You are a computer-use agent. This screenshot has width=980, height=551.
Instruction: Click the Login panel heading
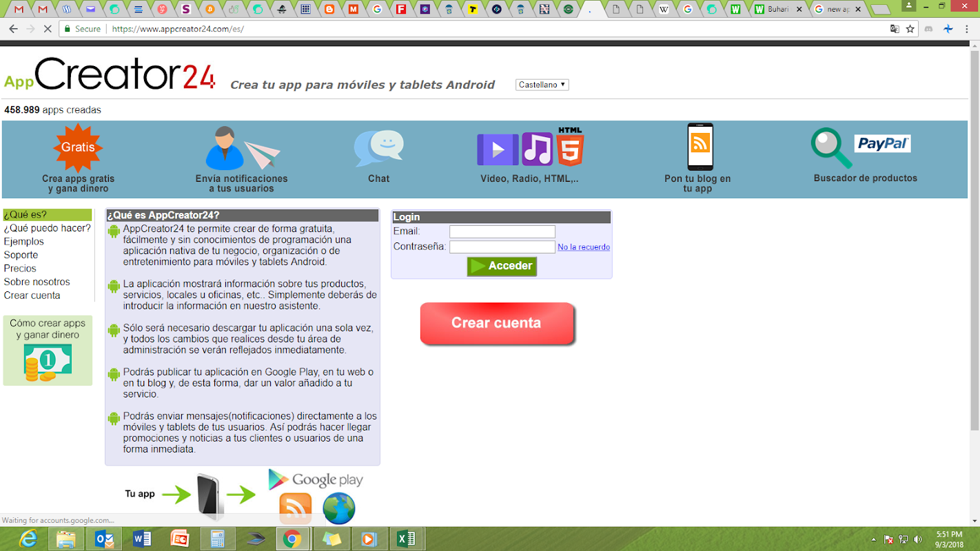(501, 217)
